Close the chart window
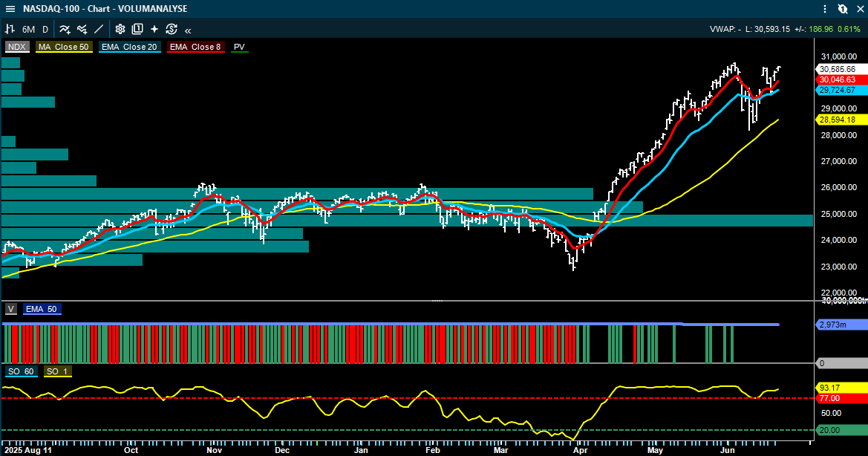This screenshot has width=868, height=456. [x=861, y=9]
